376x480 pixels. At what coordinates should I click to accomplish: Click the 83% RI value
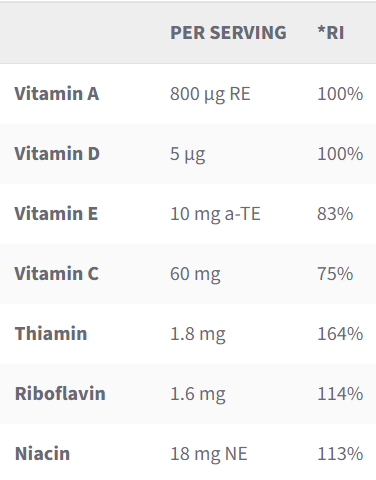[x=335, y=214]
